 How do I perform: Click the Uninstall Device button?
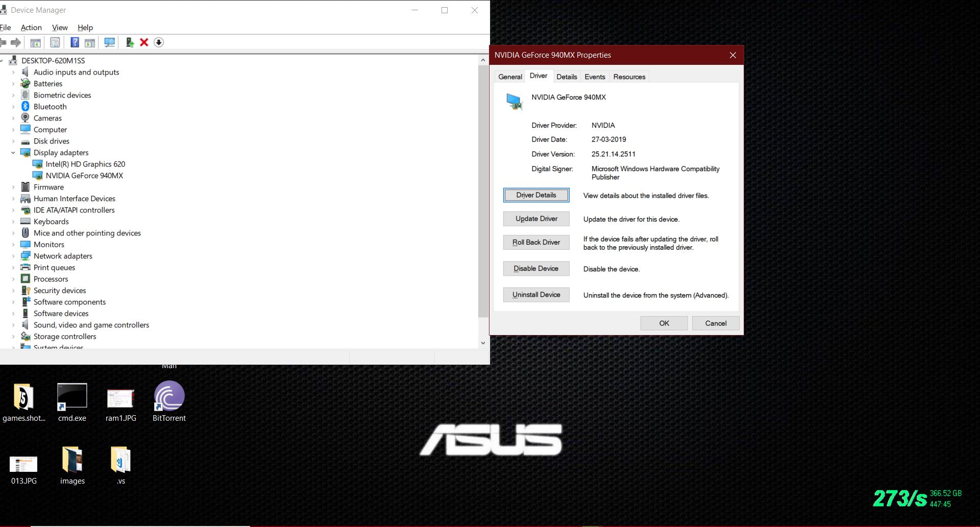coord(536,295)
